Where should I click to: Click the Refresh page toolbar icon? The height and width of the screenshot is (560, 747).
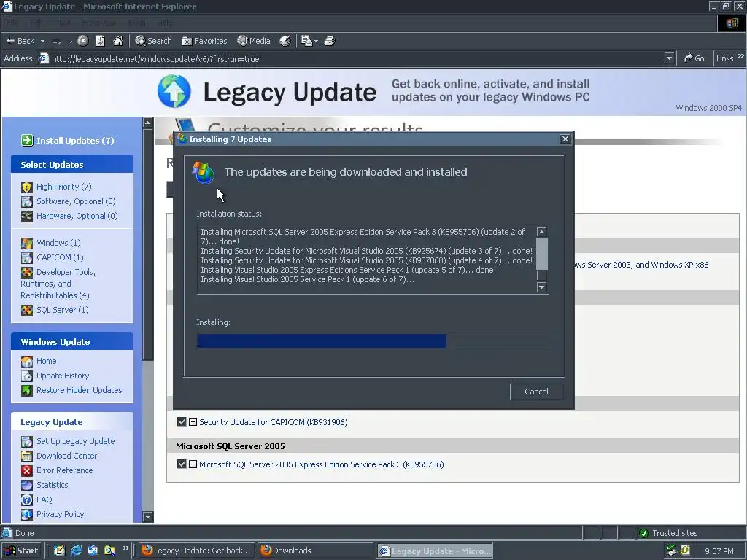(x=100, y=41)
